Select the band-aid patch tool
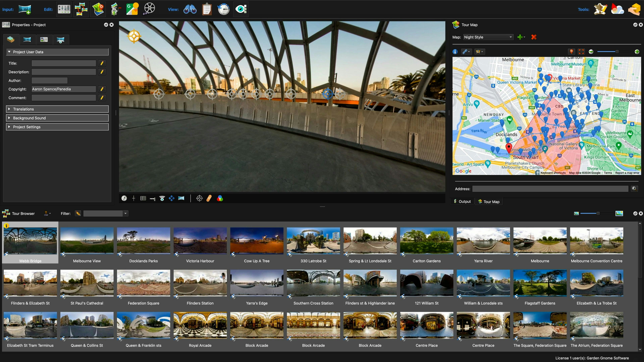The image size is (644, 362). coord(209,198)
